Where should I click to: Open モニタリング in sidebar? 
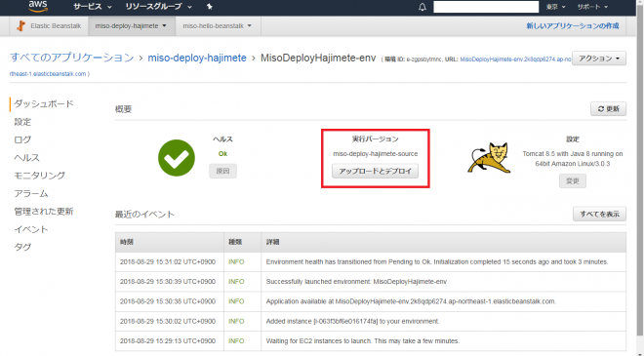tap(39, 176)
